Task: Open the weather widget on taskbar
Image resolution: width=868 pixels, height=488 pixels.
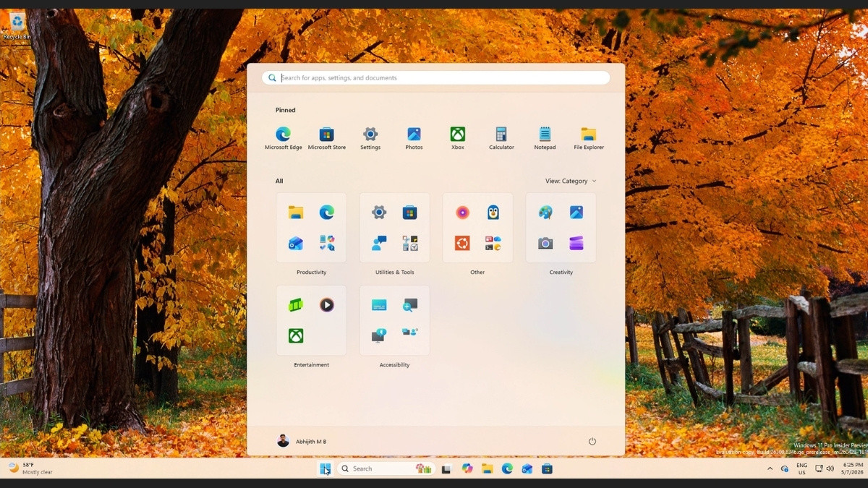Action: click(30, 468)
